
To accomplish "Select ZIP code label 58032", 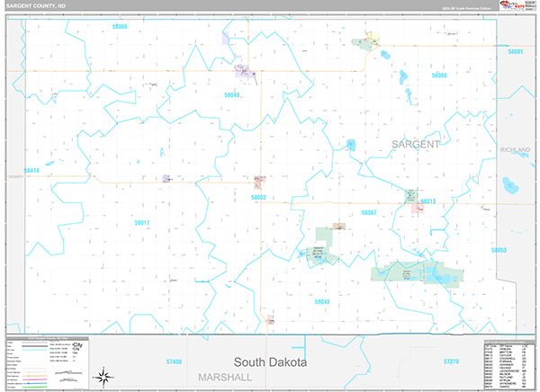I will [x=258, y=197].
